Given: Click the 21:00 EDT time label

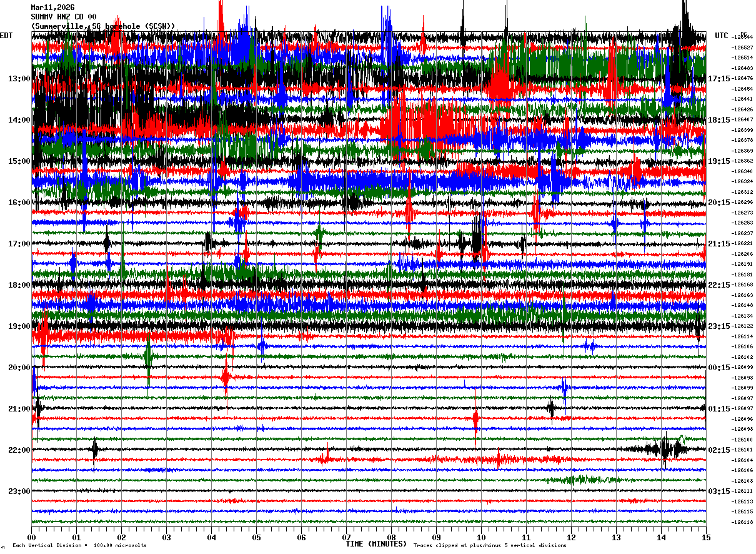Looking at the screenshot, I should (19, 409).
